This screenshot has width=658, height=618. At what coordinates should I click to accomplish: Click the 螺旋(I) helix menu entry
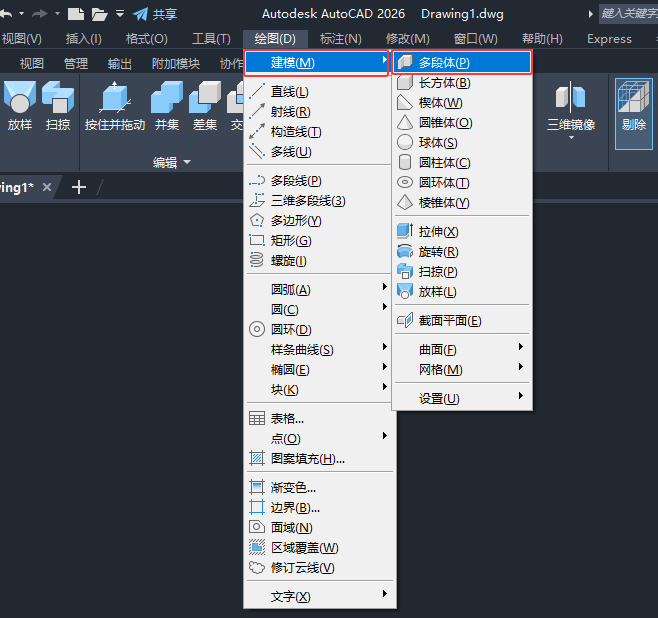[319, 261]
